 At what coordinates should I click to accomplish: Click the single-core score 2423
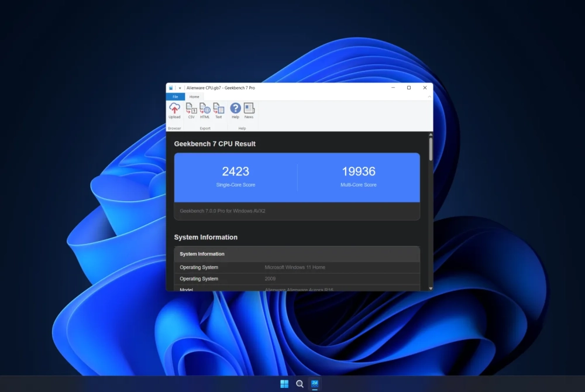(235, 171)
